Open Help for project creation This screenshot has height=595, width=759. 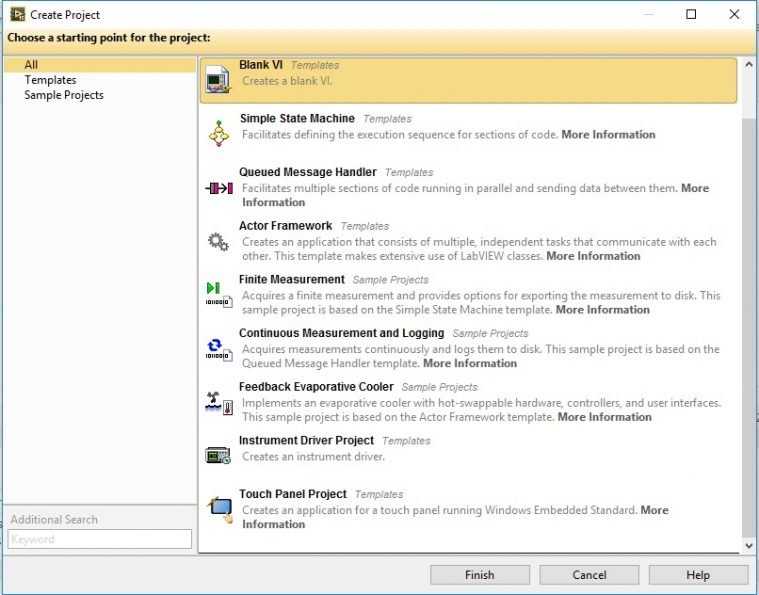[x=697, y=575]
